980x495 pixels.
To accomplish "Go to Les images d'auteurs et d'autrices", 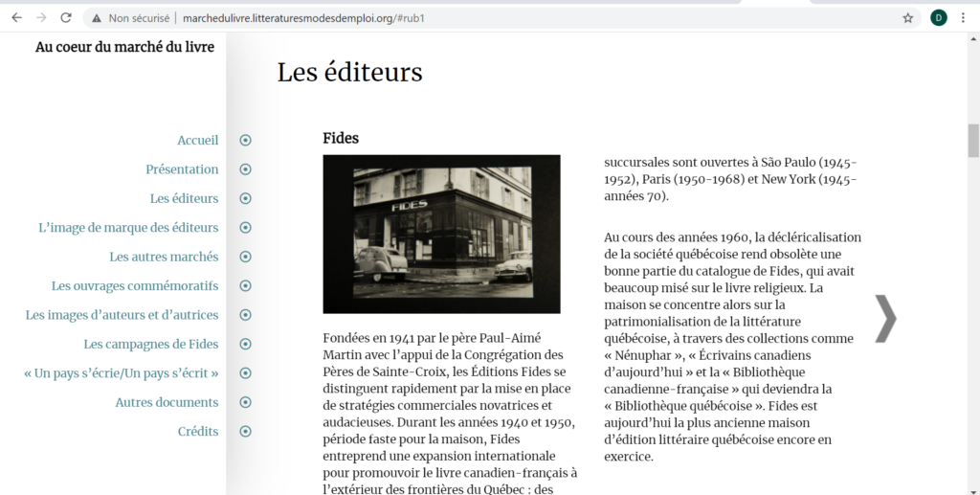I will point(122,315).
